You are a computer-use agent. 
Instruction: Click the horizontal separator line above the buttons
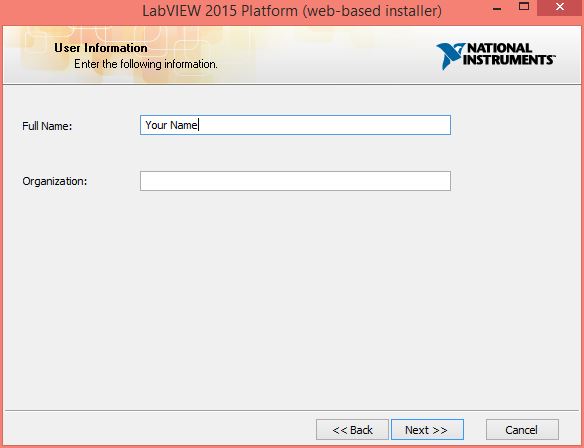pyautogui.click(x=292, y=411)
